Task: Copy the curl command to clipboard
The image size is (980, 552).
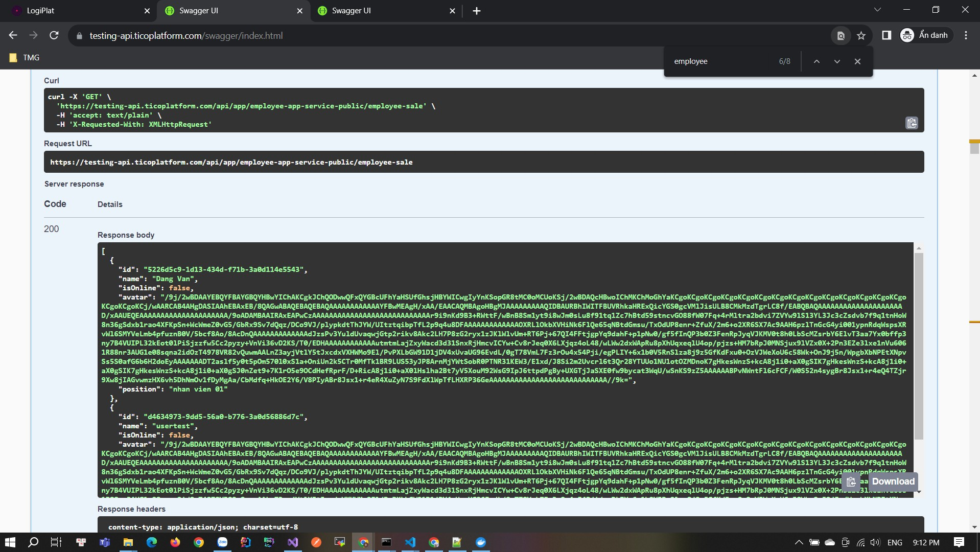Action: tap(912, 123)
